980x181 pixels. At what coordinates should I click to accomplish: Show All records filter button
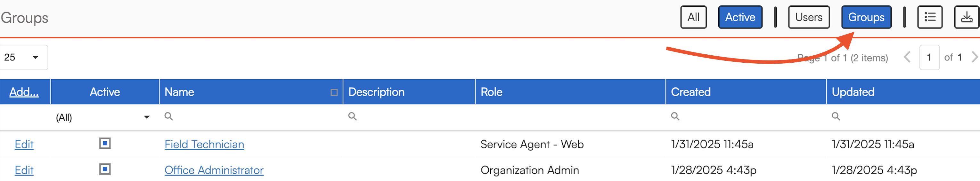coord(693,17)
